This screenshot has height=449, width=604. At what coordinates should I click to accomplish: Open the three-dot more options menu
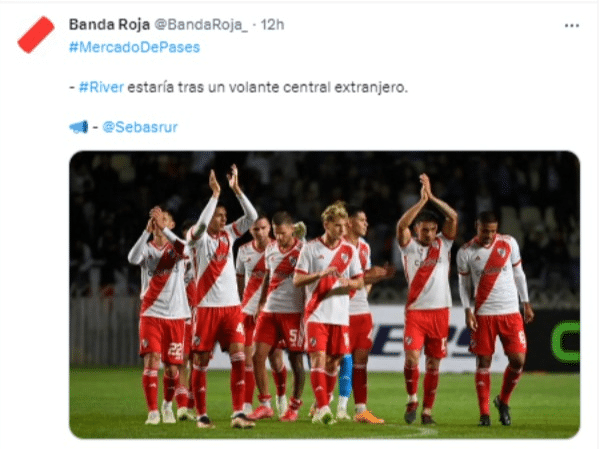(572, 26)
